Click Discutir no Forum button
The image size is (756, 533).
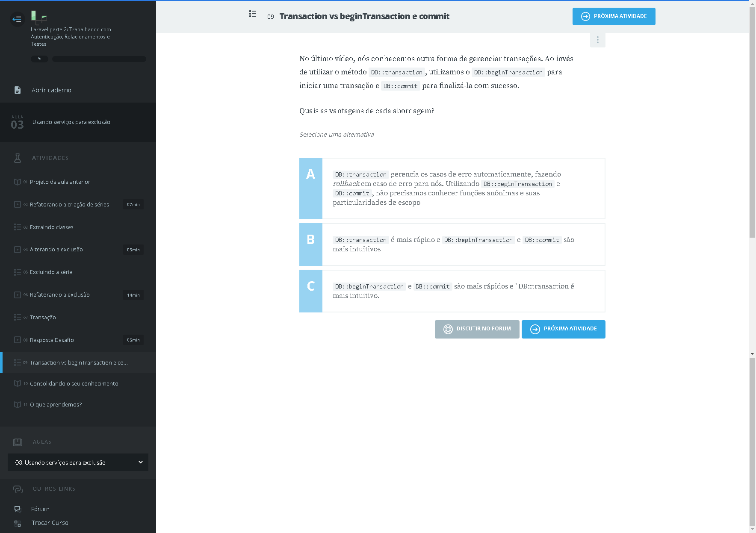tap(477, 329)
